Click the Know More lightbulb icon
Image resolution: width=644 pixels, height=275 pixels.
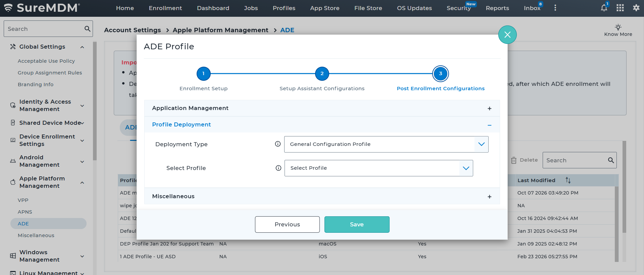tap(618, 27)
